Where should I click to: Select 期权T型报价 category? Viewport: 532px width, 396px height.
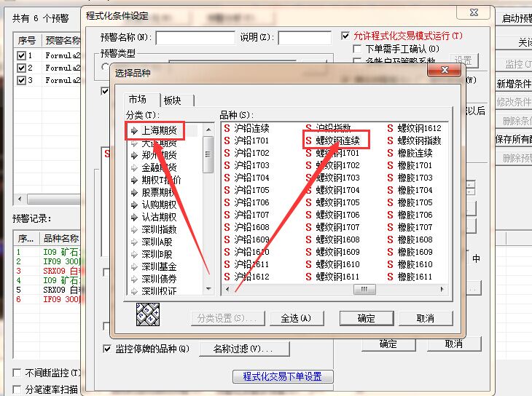click(161, 180)
